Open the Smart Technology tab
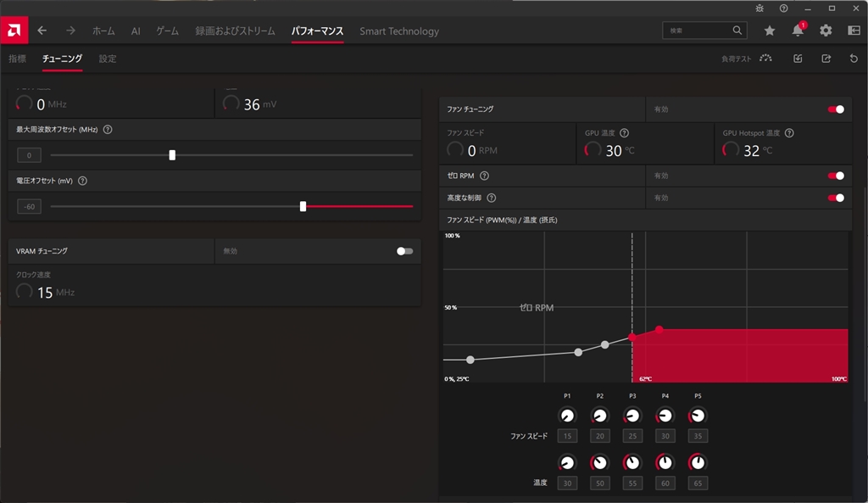The image size is (868, 503). tap(399, 31)
